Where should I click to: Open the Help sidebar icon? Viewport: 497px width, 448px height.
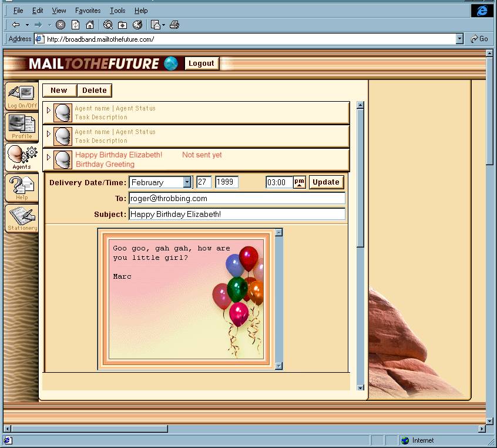tap(22, 188)
